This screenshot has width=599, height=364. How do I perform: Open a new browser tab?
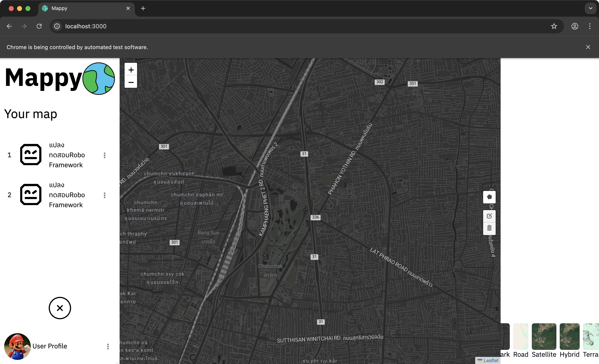click(143, 8)
